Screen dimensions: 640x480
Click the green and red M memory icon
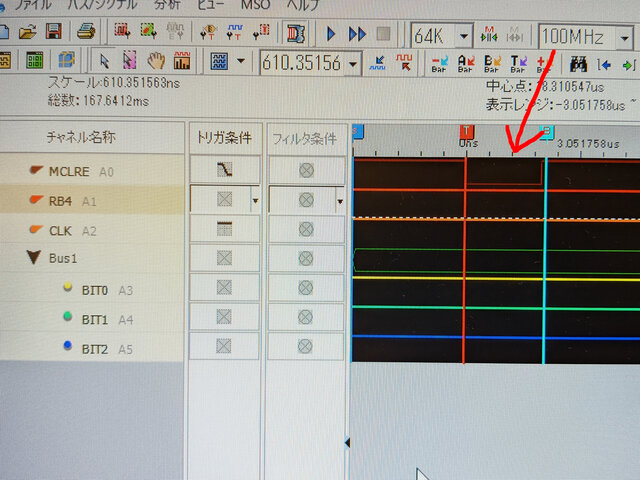(489, 36)
